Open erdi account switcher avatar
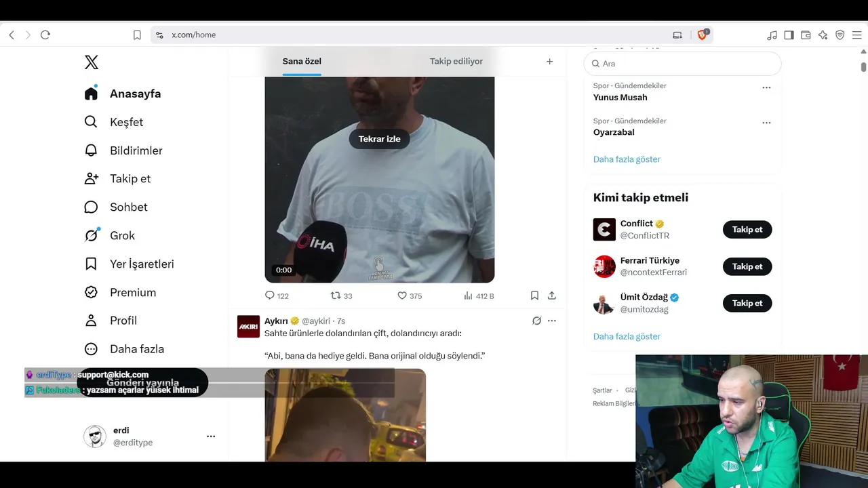The height and width of the screenshot is (488, 868). pyautogui.click(x=95, y=436)
